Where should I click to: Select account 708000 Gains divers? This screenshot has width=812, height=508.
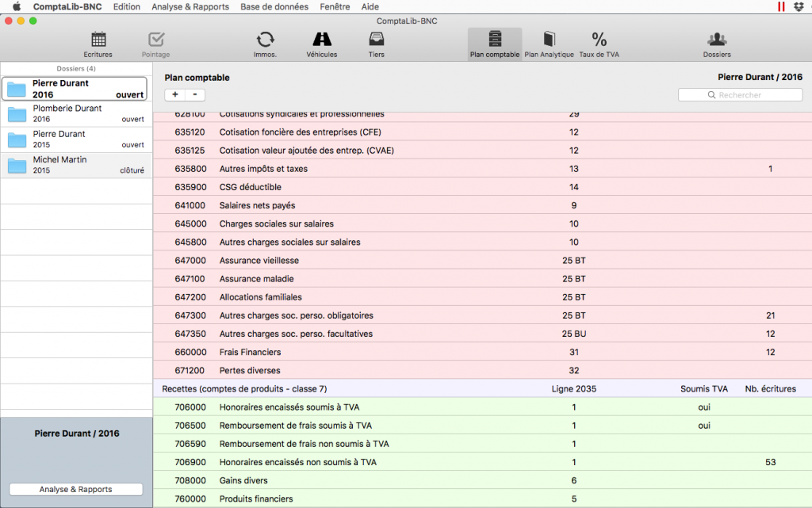coord(483,480)
